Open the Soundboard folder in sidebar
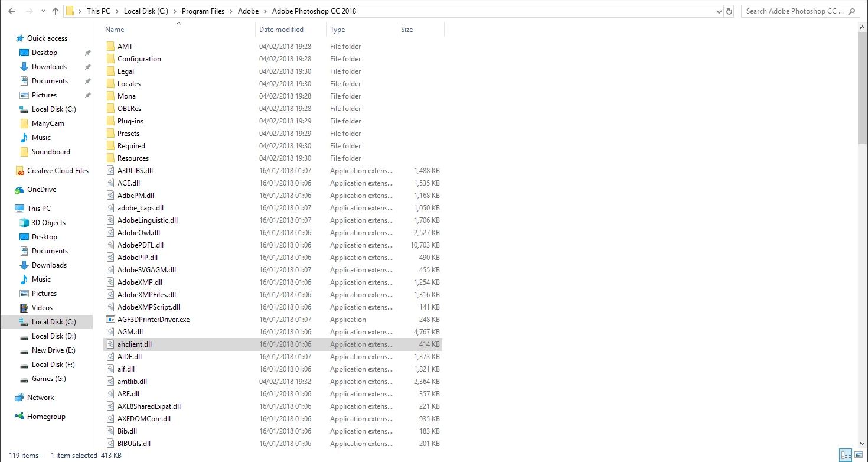 [x=51, y=152]
